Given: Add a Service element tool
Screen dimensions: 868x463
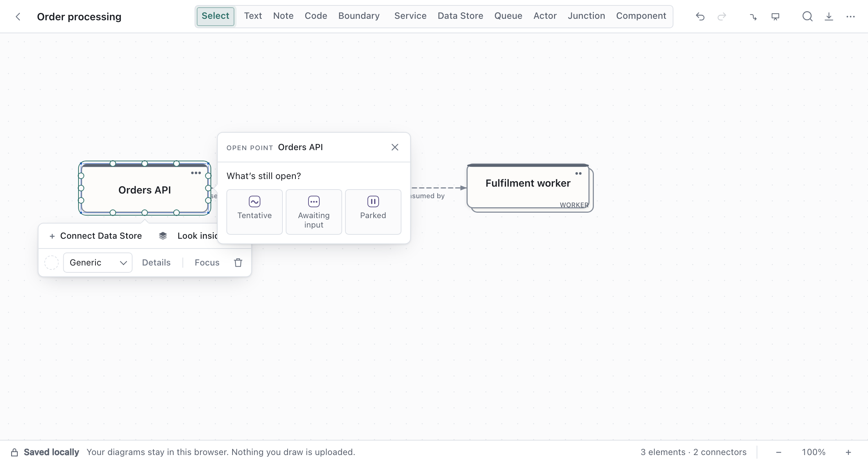Looking at the screenshot, I should [x=410, y=16].
